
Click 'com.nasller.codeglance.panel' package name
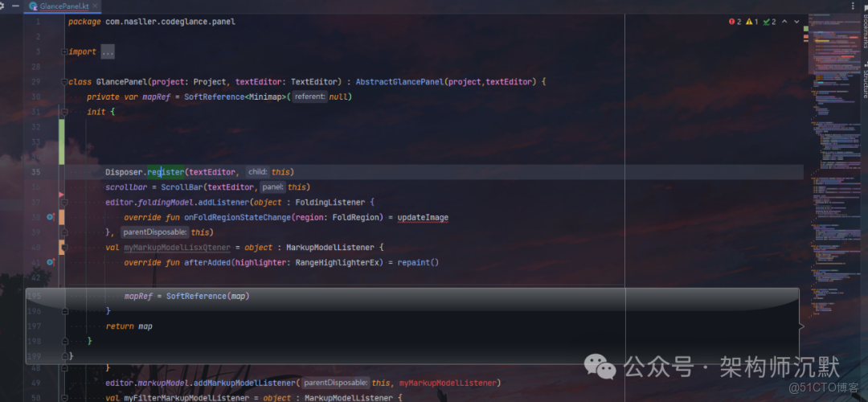click(x=170, y=23)
